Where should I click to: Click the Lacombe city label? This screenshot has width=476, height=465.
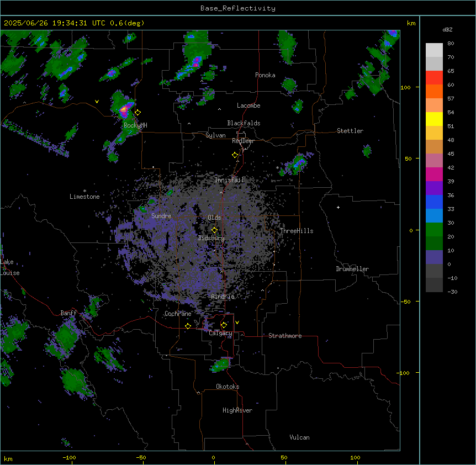pos(248,105)
